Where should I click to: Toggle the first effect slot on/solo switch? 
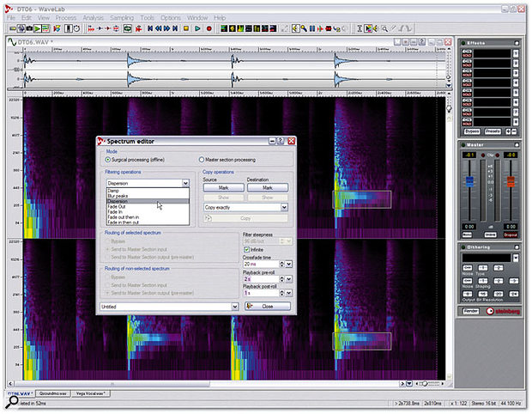click(x=467, y=52)
